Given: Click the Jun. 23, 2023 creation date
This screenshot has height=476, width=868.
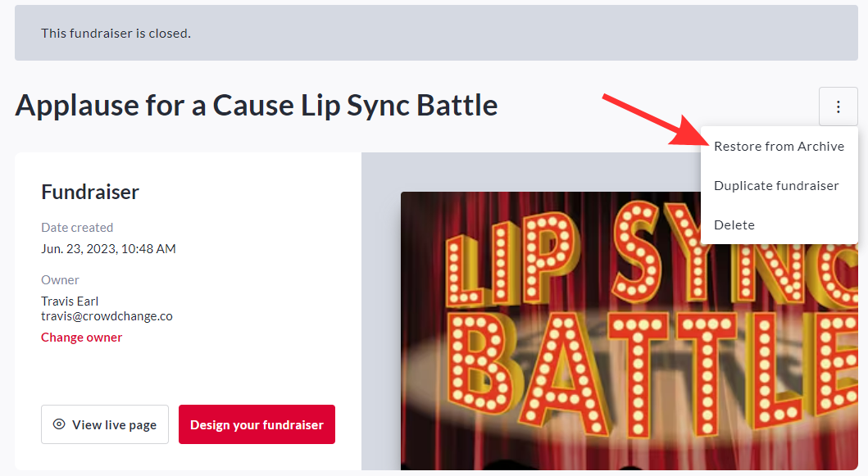Looking at the screenshot, I should (108, 248).
